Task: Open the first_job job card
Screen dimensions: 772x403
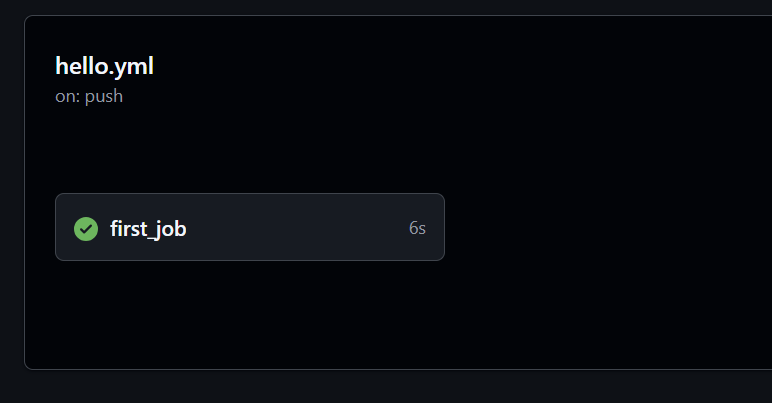Action: click(x=249, y=227)
